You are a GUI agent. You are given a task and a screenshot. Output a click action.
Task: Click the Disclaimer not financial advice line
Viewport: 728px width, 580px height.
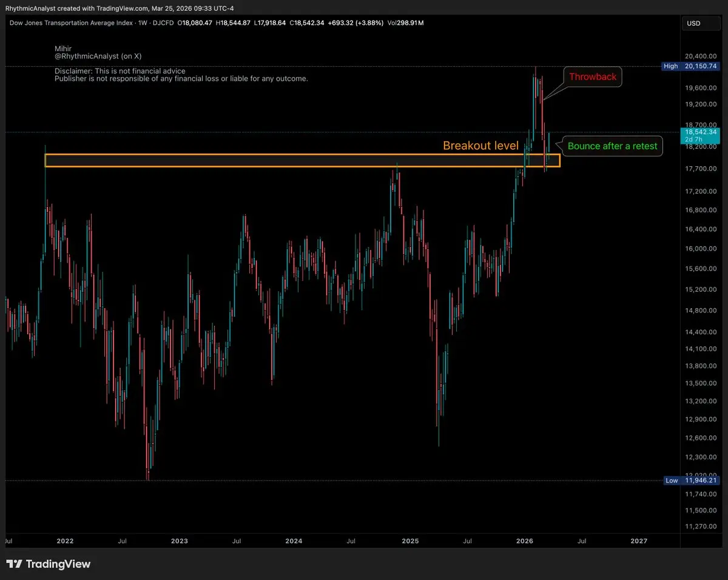(x=120, y=71)
